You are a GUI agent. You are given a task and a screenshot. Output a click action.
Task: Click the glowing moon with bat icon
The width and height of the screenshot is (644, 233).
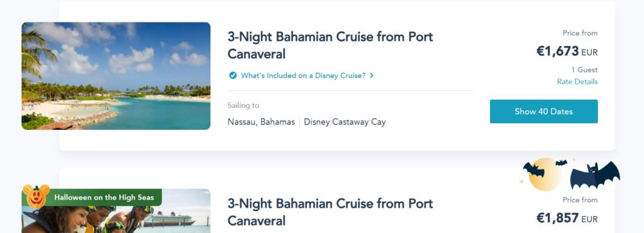(x=541, y=175)
